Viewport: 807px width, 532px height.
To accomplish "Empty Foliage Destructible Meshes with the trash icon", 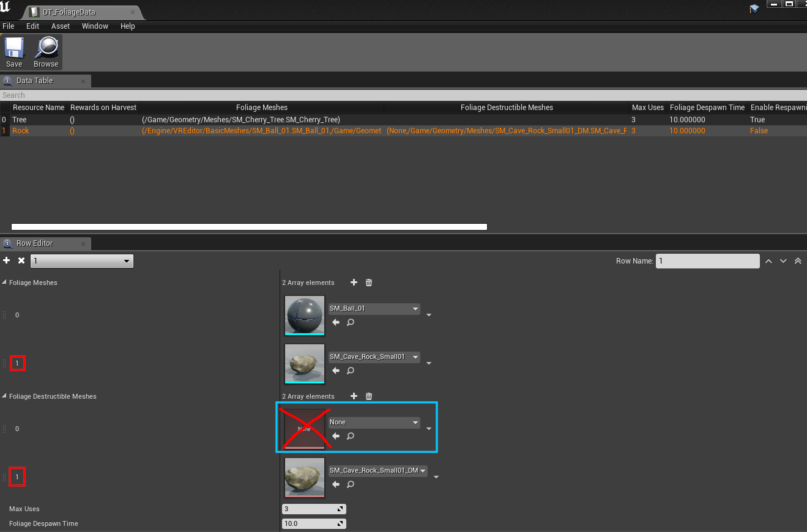I will (x=368, y=396).
